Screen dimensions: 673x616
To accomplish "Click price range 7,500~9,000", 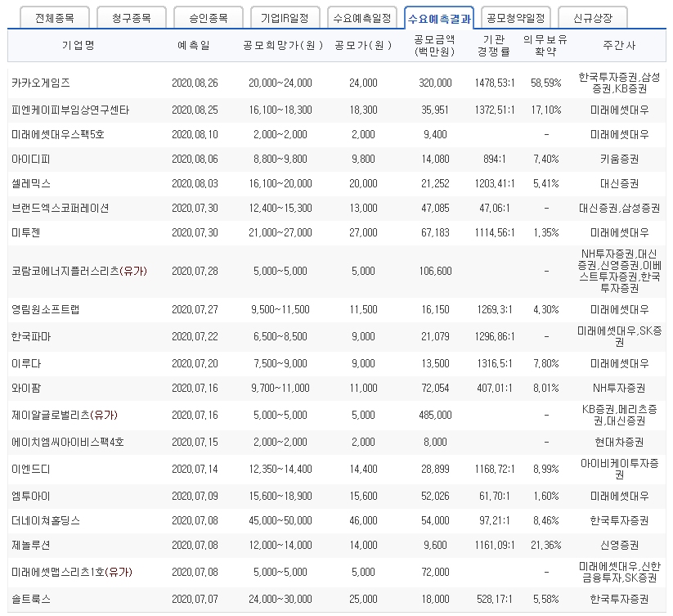I will (280, 363).
